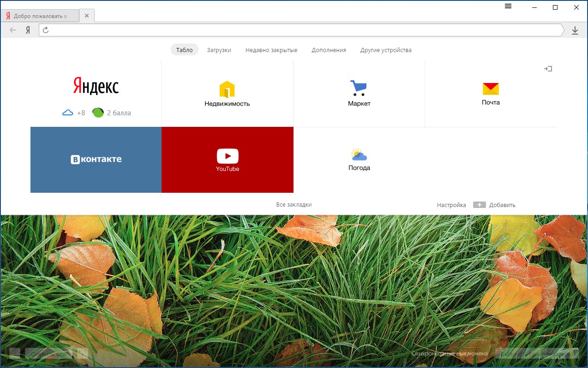The image size is (588, 368).
Task: Open the Почта mail tile
Action: click(491, 94)
